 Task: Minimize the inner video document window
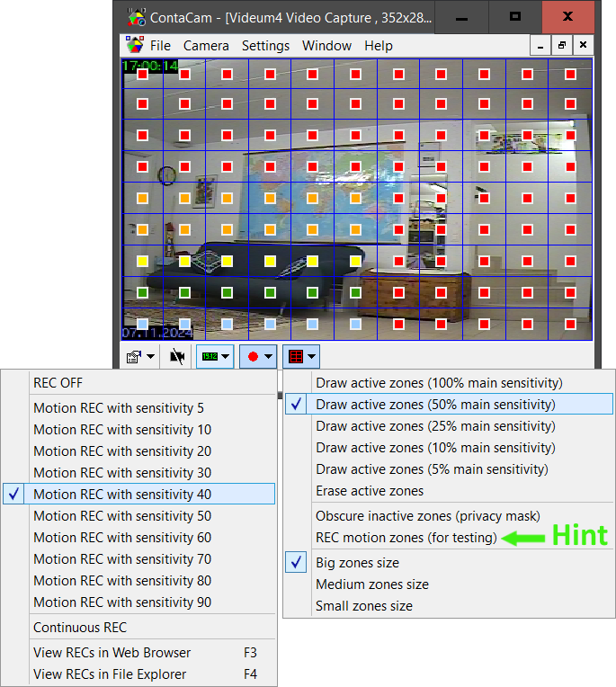tap(540, 45)
